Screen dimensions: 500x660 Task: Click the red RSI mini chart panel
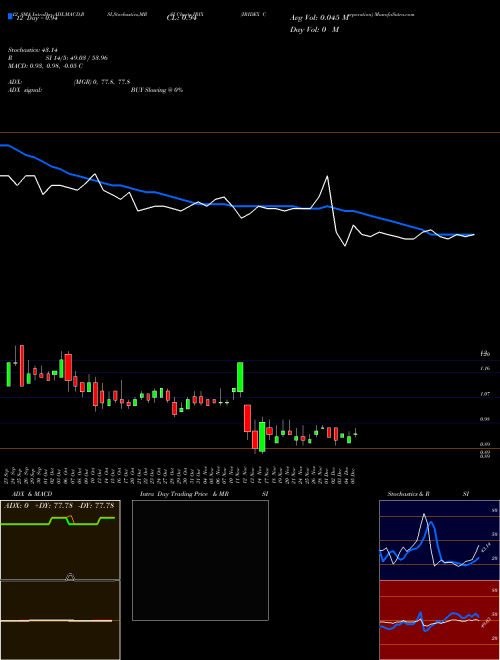(x=439, y=620)
